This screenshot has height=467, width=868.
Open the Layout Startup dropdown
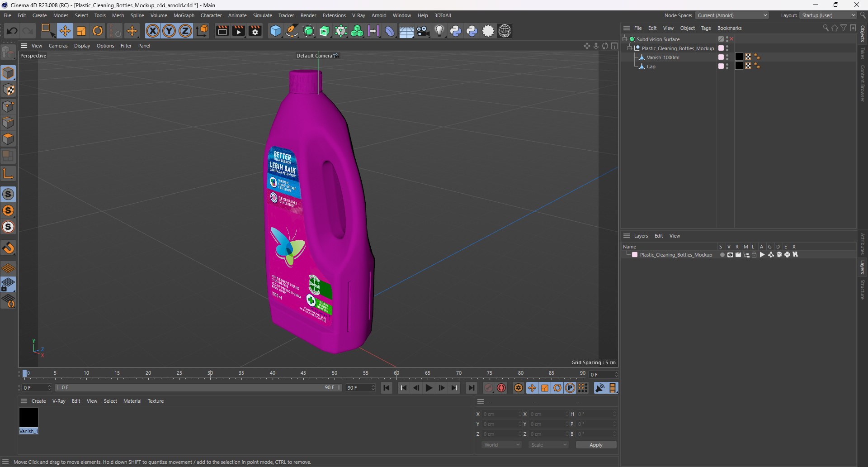[828, 15]
